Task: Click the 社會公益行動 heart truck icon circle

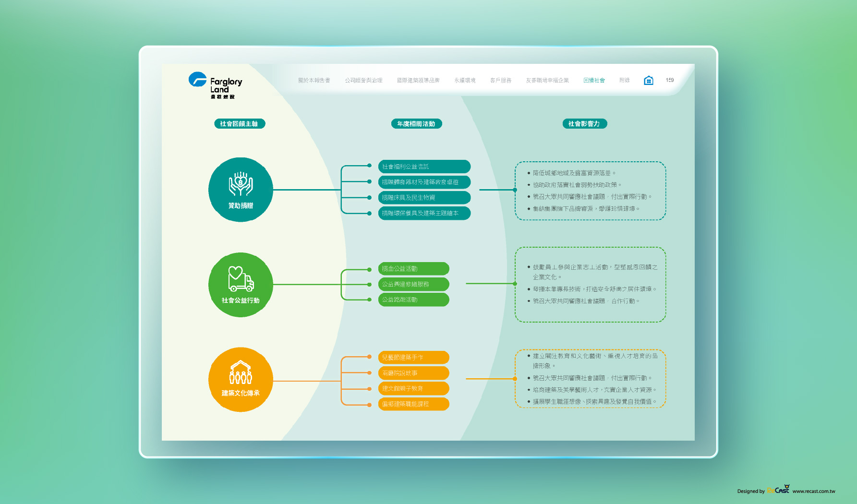Action: pyautogui.click(x=241, y=285)
